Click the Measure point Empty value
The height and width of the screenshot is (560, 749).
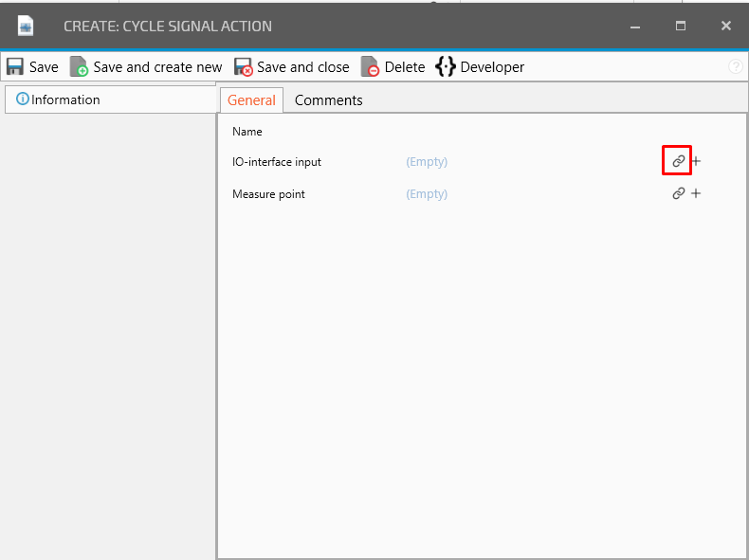tap(427, 194)
